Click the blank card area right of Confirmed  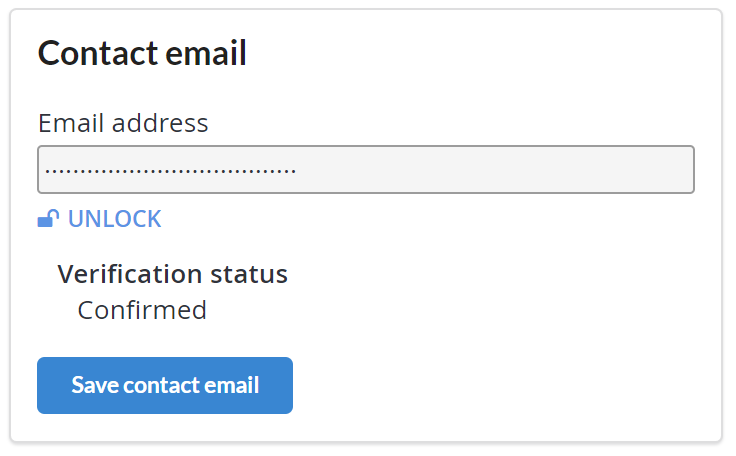460,310
